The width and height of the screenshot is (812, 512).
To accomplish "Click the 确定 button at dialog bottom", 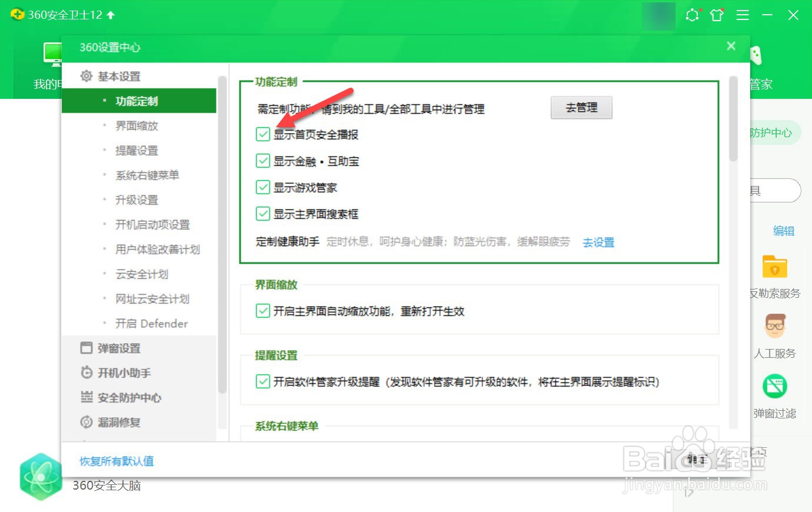I will (697, 460).
